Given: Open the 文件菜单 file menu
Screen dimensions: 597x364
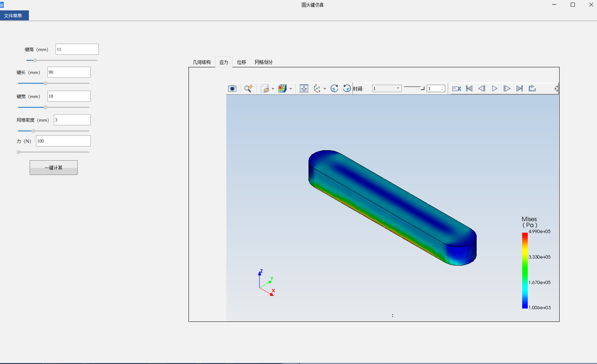Looking at the screenshot, I should 13,16.
